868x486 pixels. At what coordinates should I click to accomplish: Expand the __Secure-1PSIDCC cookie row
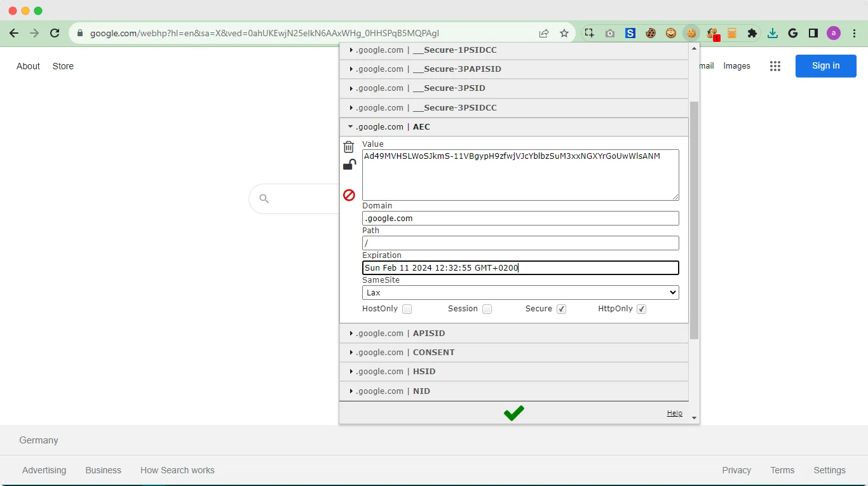[x=514, y=50]
